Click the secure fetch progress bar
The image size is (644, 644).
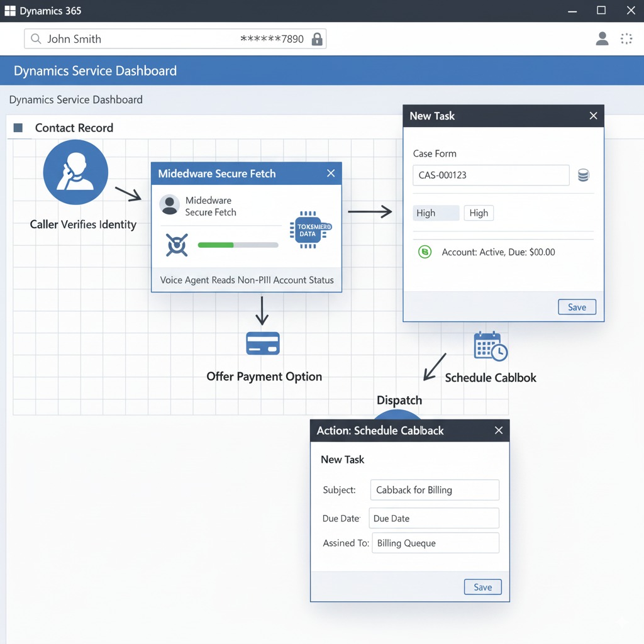pyautogui.click(x=238, y=245)
